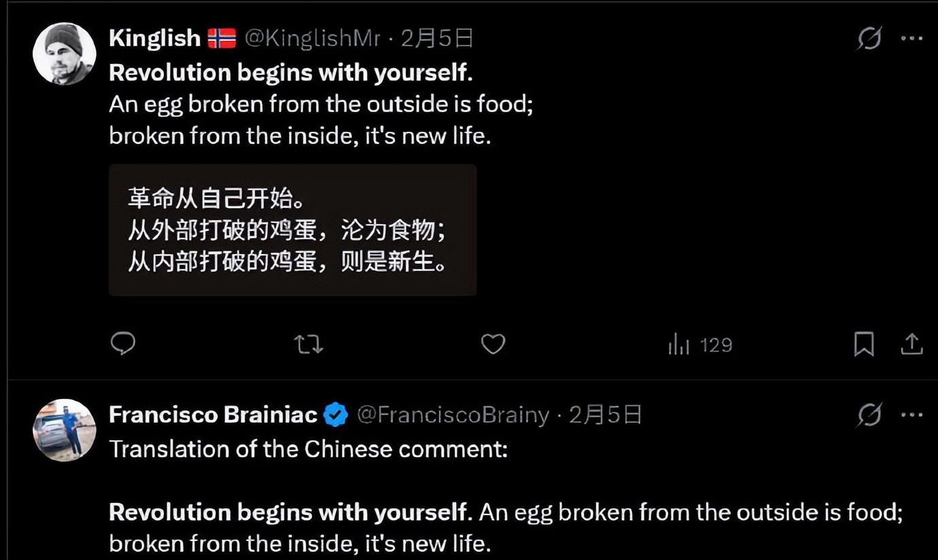Open the Chinese text image attachment
Image resolution: width=938 pixels, height=560 pixels.
coord(292,230)
